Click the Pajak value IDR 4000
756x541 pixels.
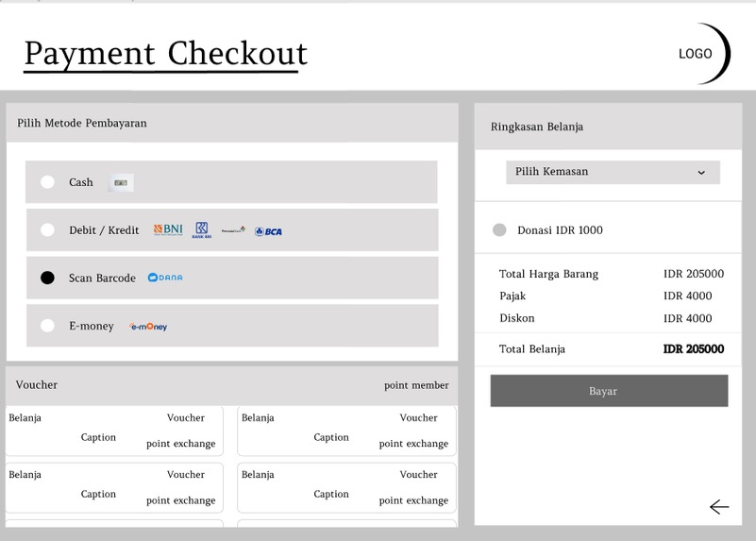pyautogui.click(x=687, y=296)
